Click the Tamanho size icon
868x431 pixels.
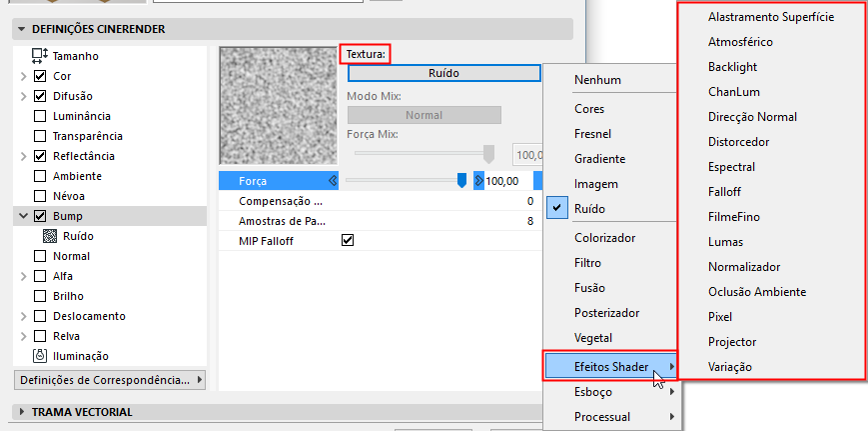40,56
